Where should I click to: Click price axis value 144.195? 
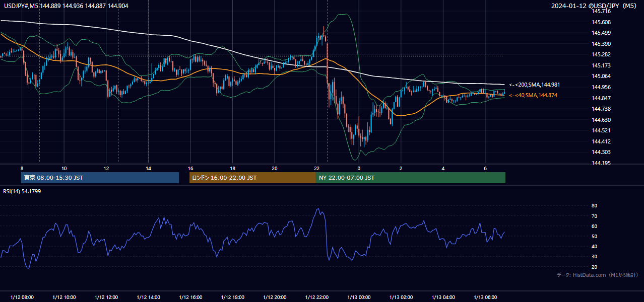tap(602, 163)
